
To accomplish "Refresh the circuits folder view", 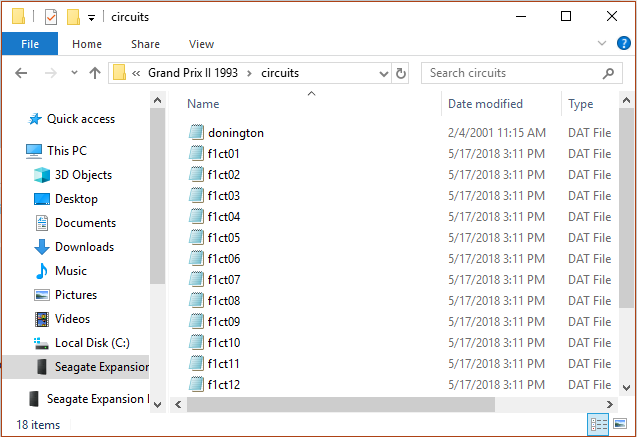I will pyautogui.click(x=401, y=73).
